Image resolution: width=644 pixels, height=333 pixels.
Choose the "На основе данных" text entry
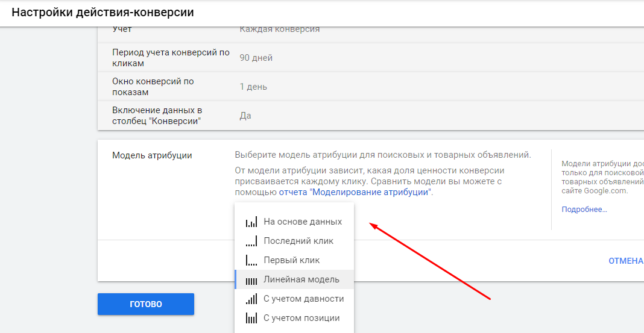(303, 222)
